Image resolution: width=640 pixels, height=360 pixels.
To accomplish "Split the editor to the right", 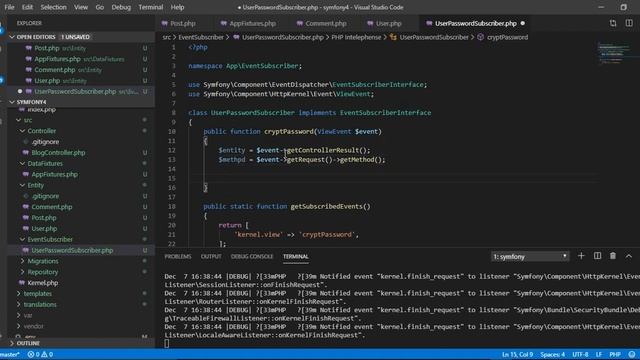I will point(629,23).
